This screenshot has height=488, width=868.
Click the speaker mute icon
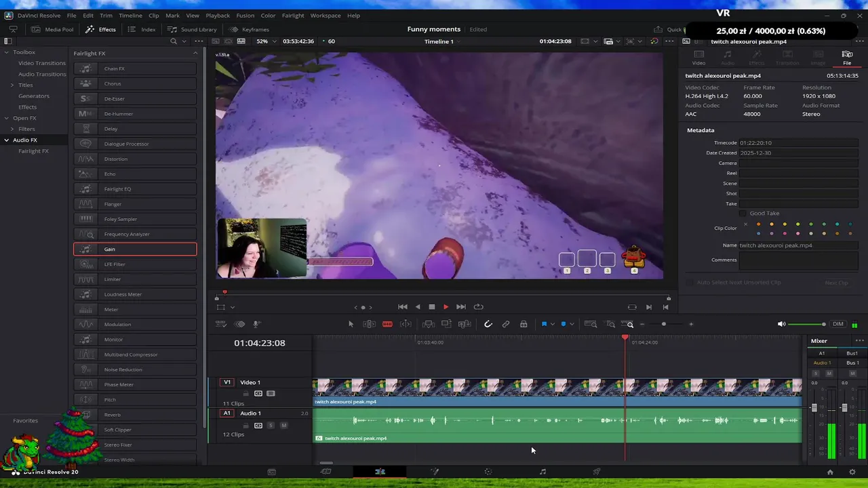click(x=781, y=324)
